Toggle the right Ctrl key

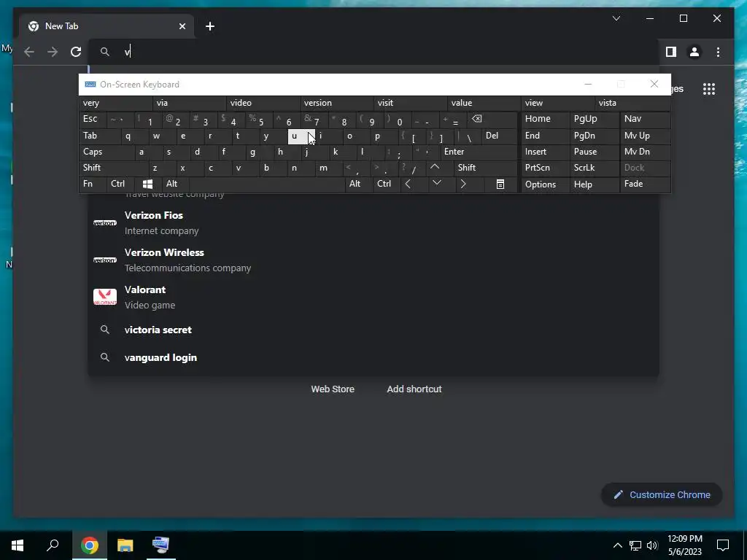[387, 184]
